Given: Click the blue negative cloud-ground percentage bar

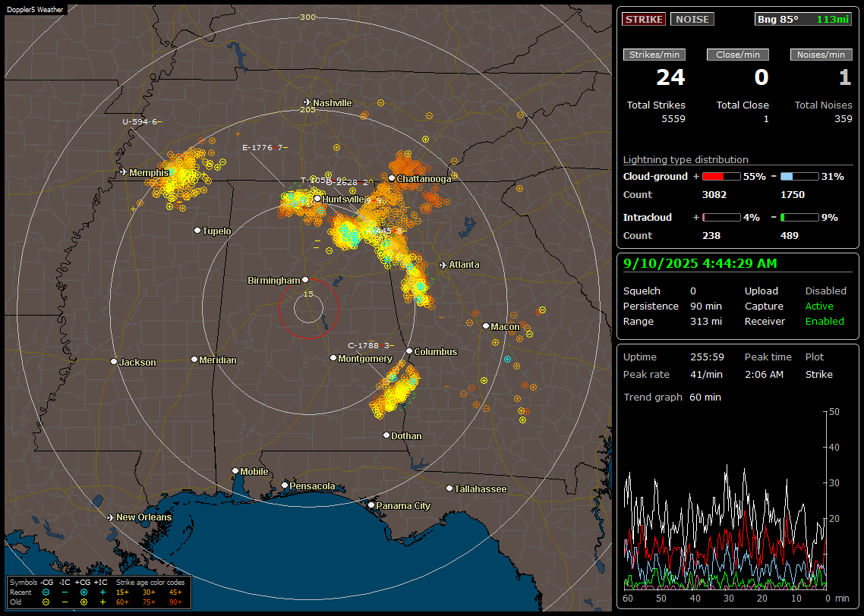Looking at the screenshot, I should coord(799,177).
